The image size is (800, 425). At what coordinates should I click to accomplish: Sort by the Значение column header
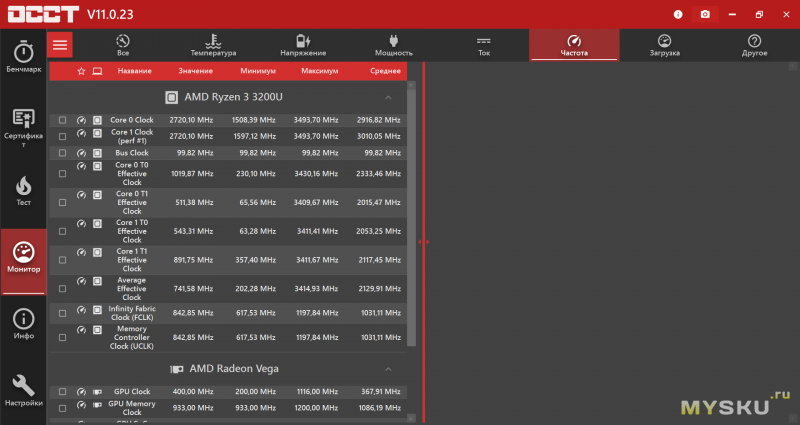pyautogui.click(x=195, y=71)
